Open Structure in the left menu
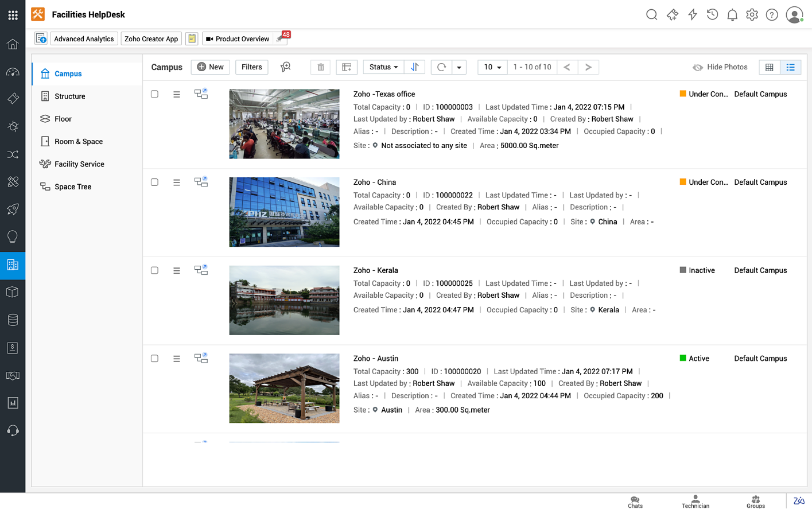This screenshot has height=513, width=812. point(70,96)
